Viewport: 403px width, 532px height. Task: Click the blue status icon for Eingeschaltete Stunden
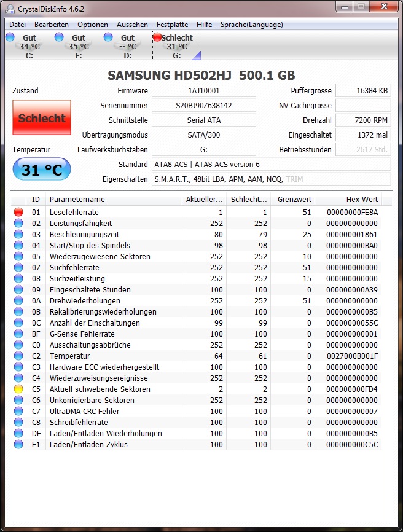coord(18,289)
